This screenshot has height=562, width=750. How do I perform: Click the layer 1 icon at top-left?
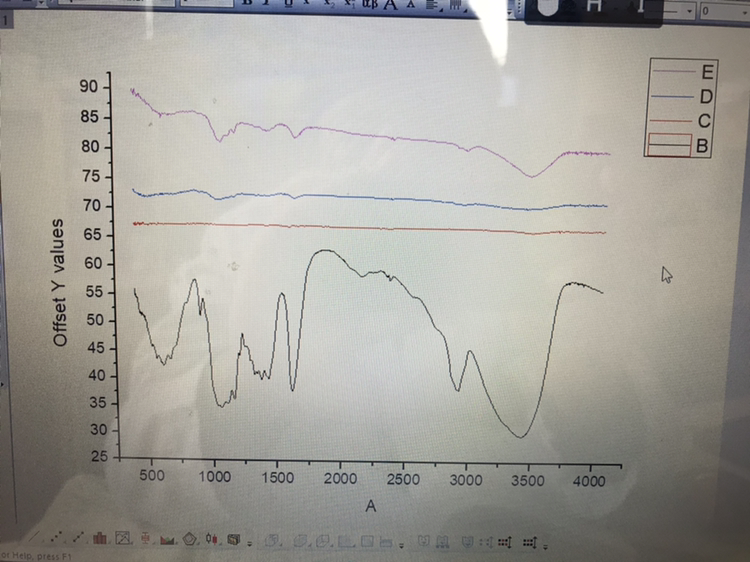pyautogui.click(x=5, y=21)
